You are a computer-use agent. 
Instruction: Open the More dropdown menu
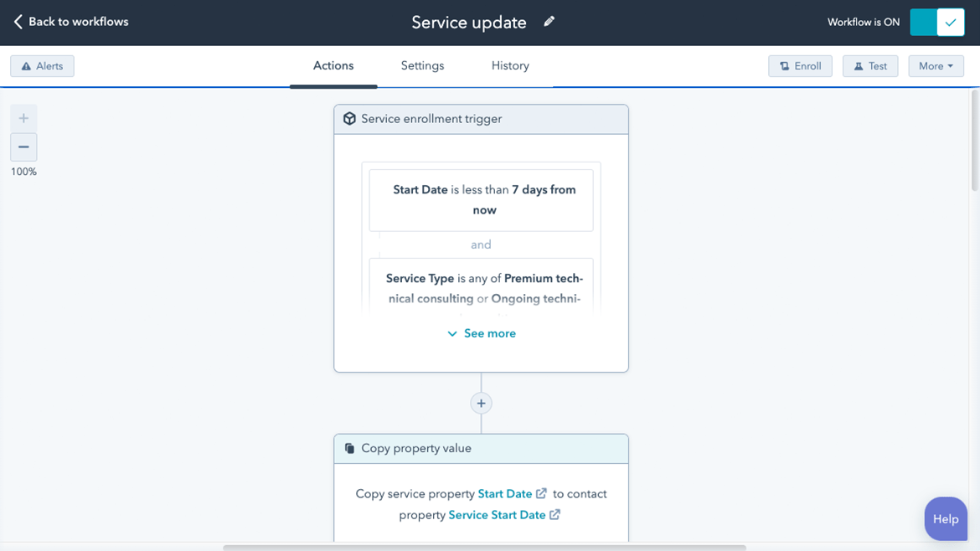click(x=936, y=65)
